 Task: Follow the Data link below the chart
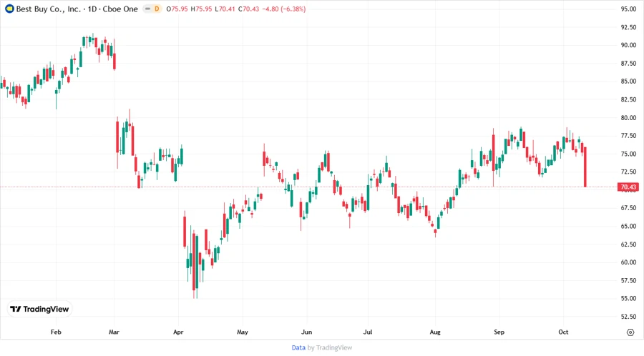tap(298, 347)
